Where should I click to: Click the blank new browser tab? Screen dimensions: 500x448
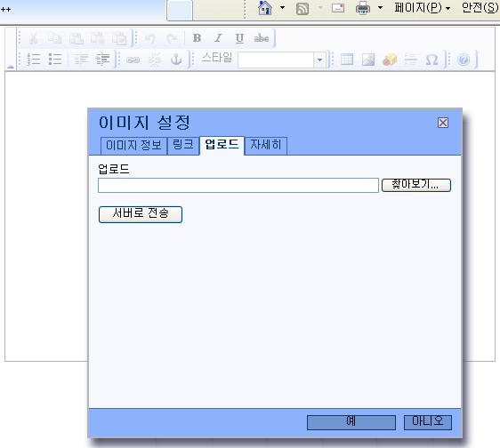[x=180, y=10]
